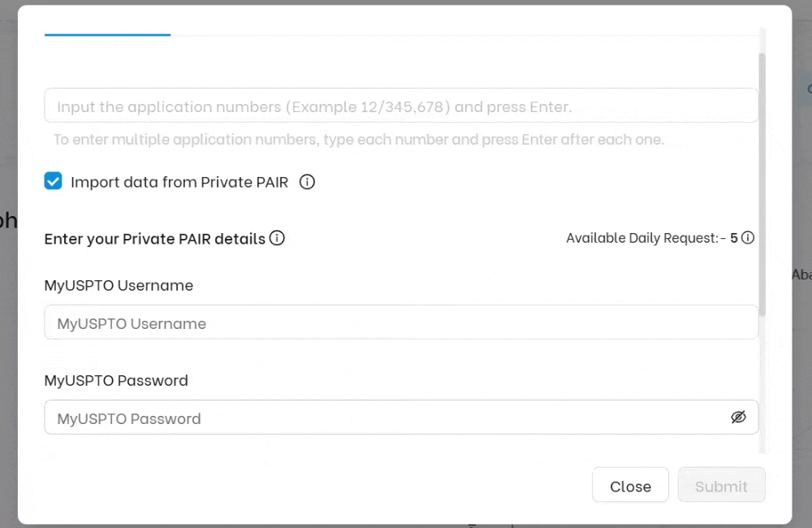The height and width of the screenshot is (528, 812).
Task: Click the Enter your Private PAIR details heading
Action: tap(155, 239)
